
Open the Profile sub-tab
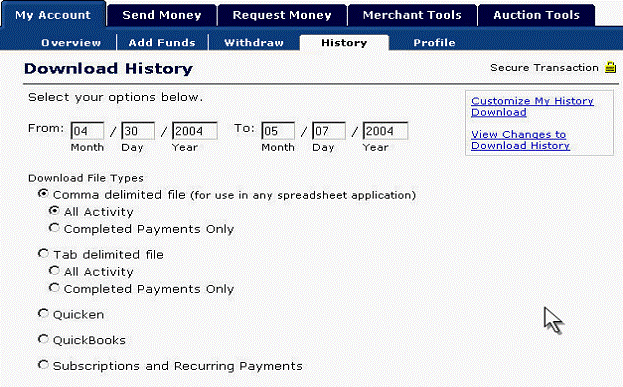click(434, 43)
